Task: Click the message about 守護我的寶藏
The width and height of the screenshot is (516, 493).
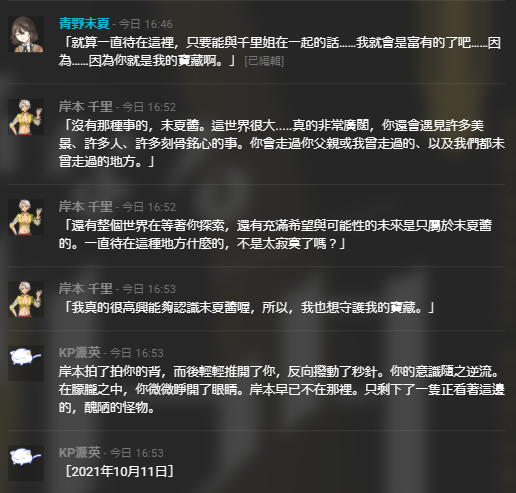Action: (x=247, y=307)
